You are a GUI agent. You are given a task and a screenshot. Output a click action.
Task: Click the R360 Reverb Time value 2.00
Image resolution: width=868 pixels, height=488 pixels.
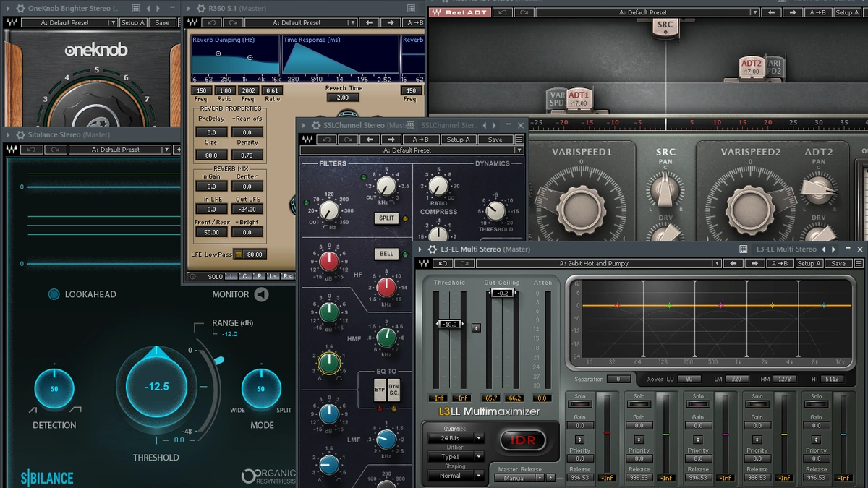click(343, 98)
